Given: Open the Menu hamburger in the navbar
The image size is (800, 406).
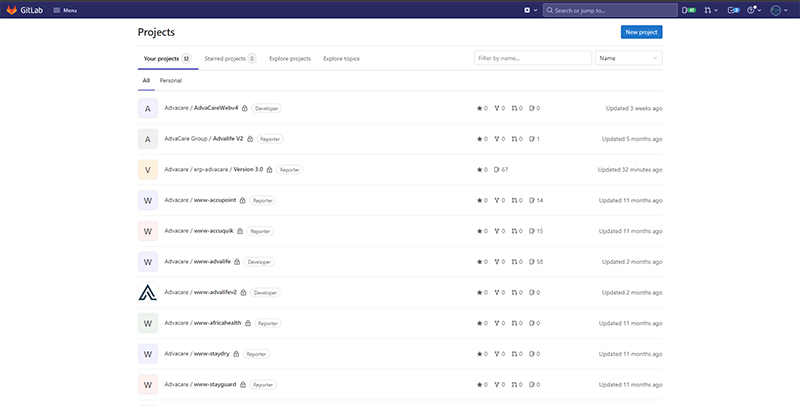Looking at the screenshot, I should (x=65, y=10).
